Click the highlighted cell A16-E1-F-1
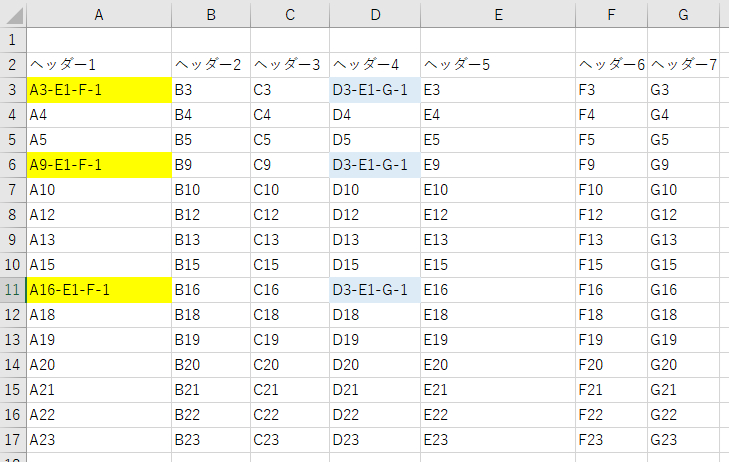 [98, 290]
